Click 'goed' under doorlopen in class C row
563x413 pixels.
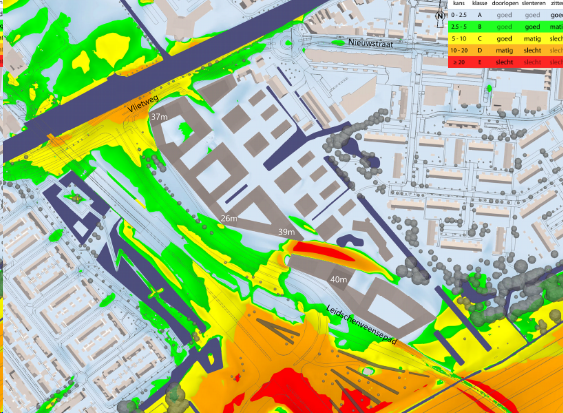[x=504, y=39]
